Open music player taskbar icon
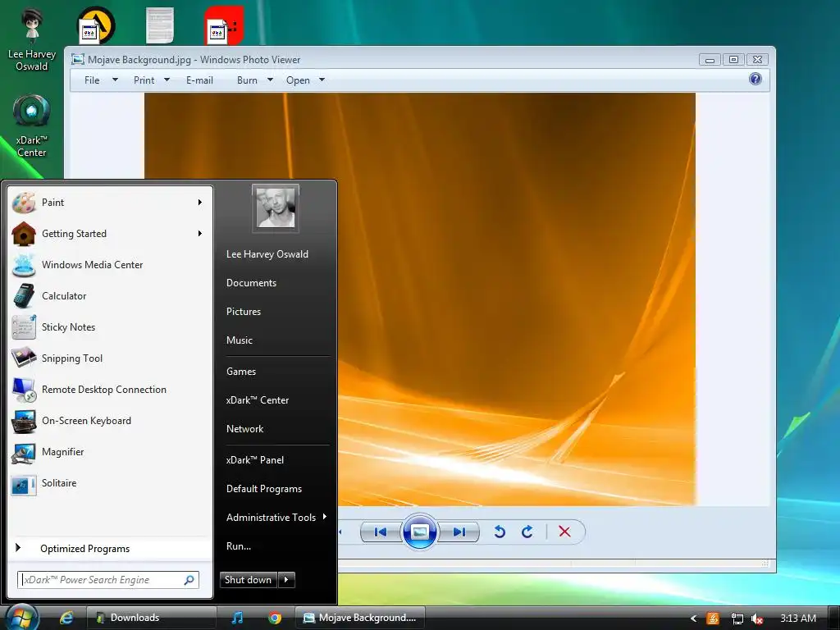This screenshot has width=840, height=630. 237,618
